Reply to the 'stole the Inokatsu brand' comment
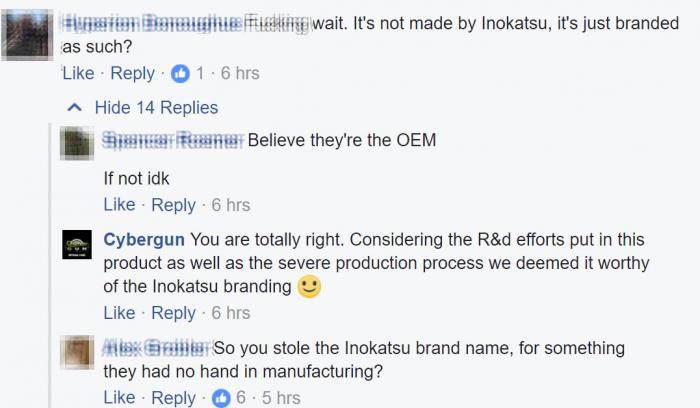Image resolution: width=700 pixels, height=408 pixels. click(x=173, y=398)
